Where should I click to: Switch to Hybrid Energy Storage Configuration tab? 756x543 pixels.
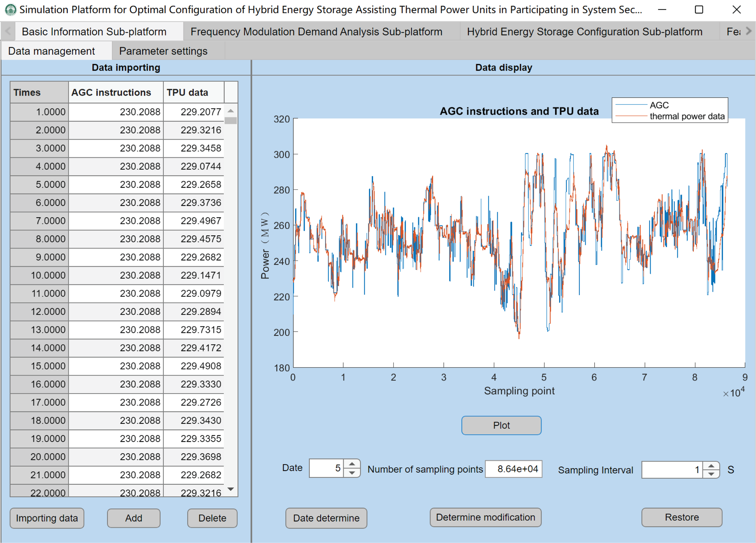584,32
